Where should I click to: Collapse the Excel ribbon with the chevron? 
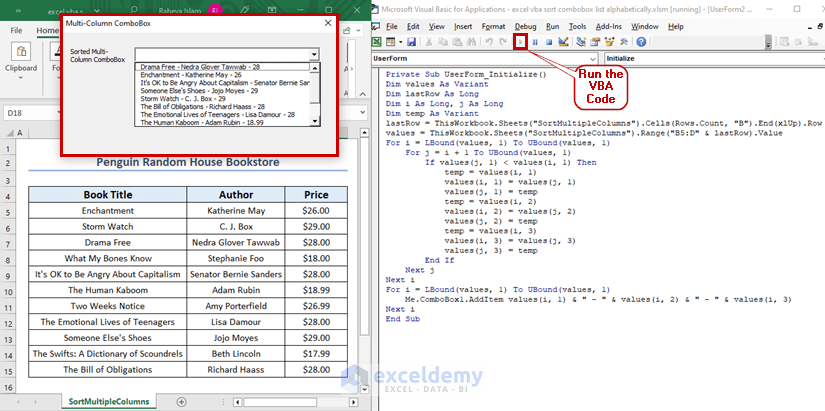coord(362,93)
